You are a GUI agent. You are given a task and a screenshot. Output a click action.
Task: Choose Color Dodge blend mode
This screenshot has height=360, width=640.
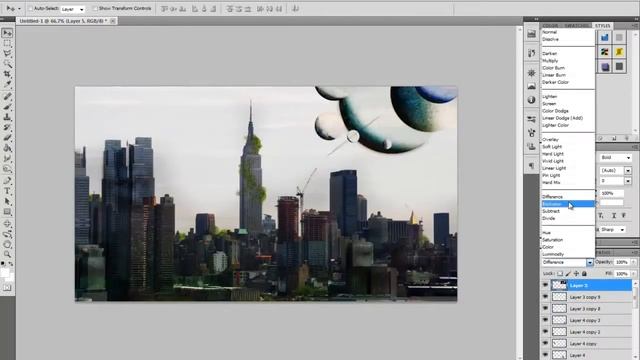(x=568, y=111)
